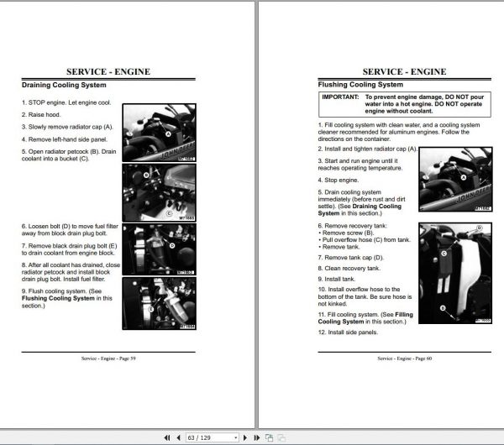Go to the previous page

click(x=179, y=437)
